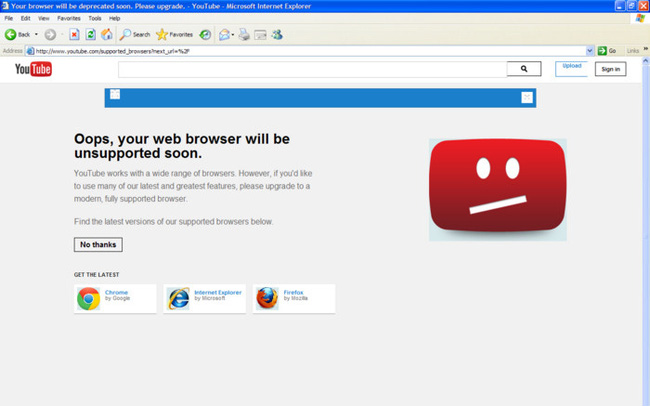
Task: Open the Search pane in toolbar
Action: (135, 35)
